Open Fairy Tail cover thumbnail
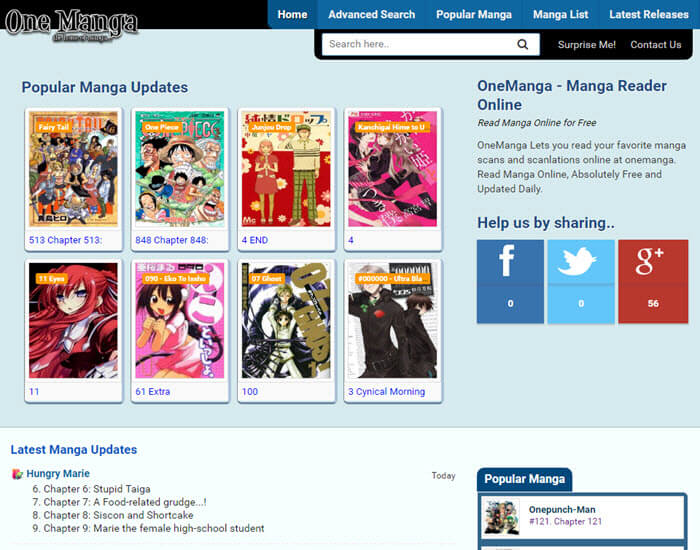 click(x=73, y=169)
